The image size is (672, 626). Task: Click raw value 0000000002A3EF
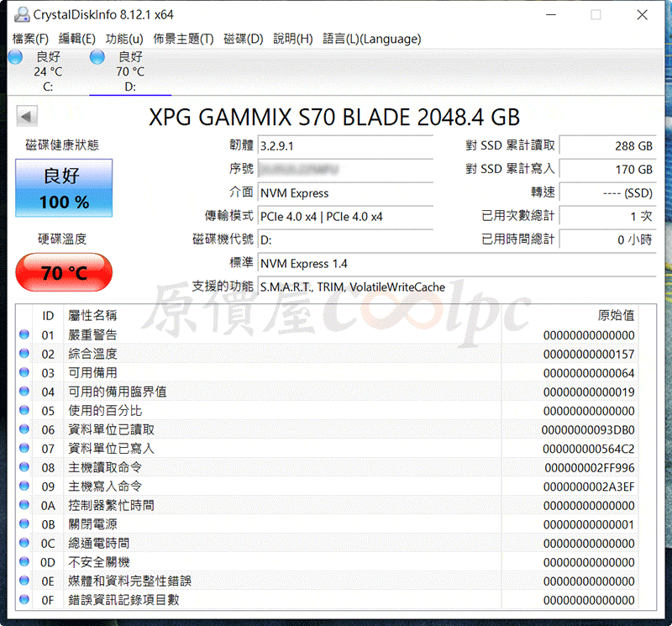pyautogui.click(x=589, y=487)
